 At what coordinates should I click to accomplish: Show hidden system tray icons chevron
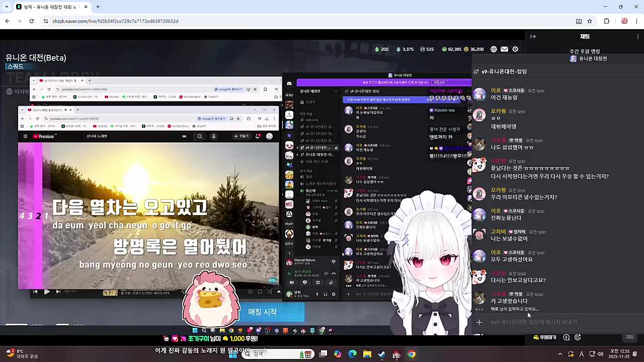[x=560, y=354]
